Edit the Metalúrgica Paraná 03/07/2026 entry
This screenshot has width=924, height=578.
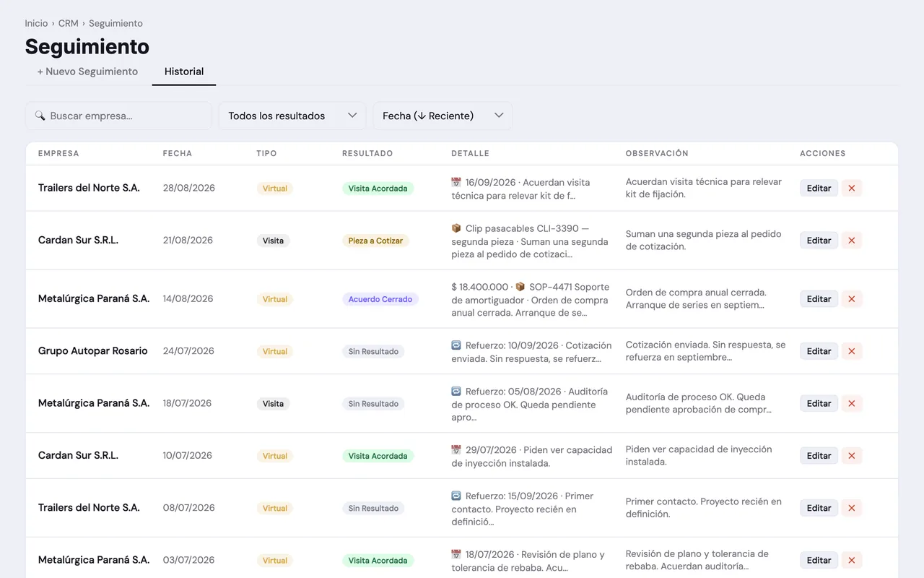click(x=819, y=560)
